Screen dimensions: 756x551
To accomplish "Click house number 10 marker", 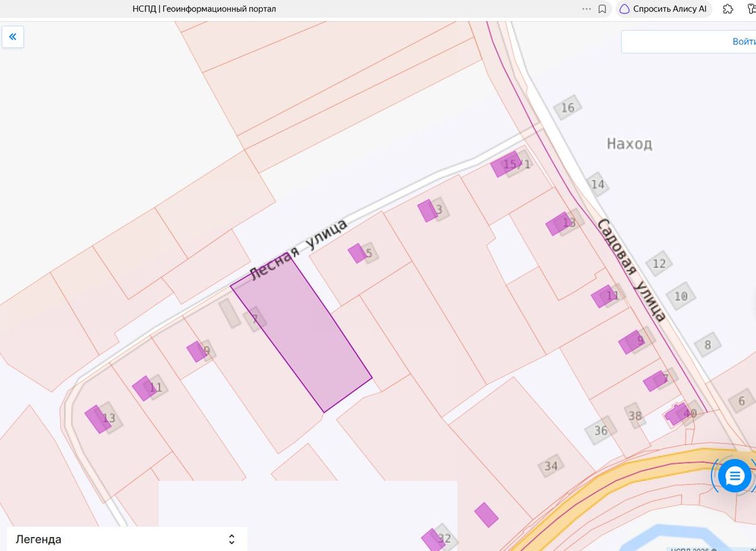I will tap(680, 296).
